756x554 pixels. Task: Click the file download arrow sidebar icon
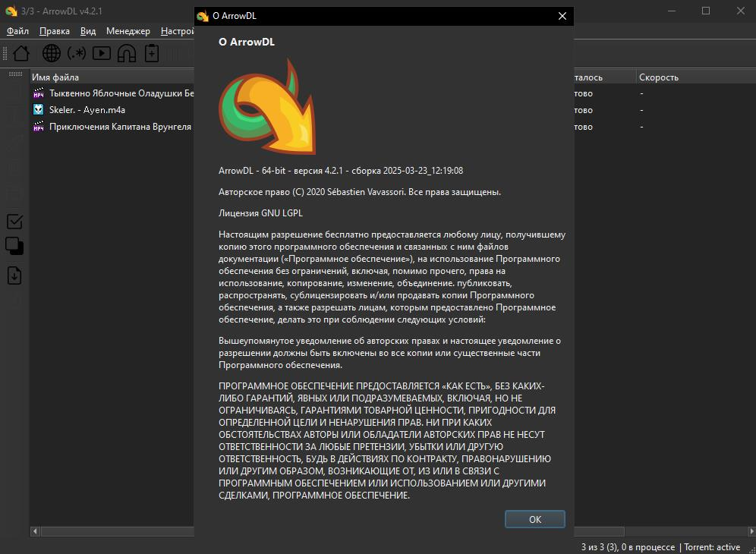14,275
